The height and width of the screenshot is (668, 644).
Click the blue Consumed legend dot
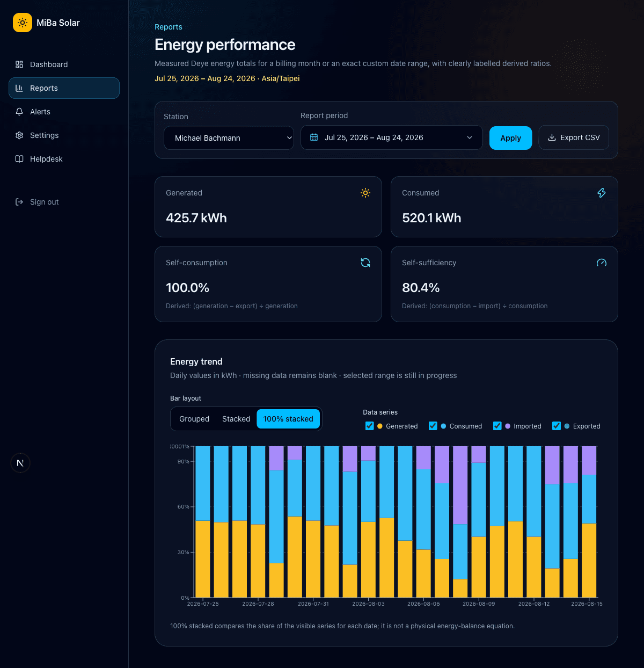pos(443,426)
